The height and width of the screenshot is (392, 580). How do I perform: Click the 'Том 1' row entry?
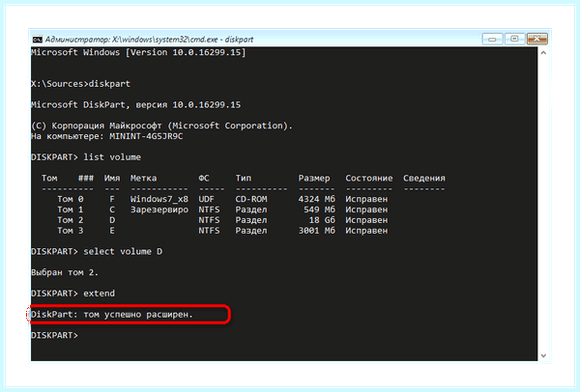pos(71,210)
